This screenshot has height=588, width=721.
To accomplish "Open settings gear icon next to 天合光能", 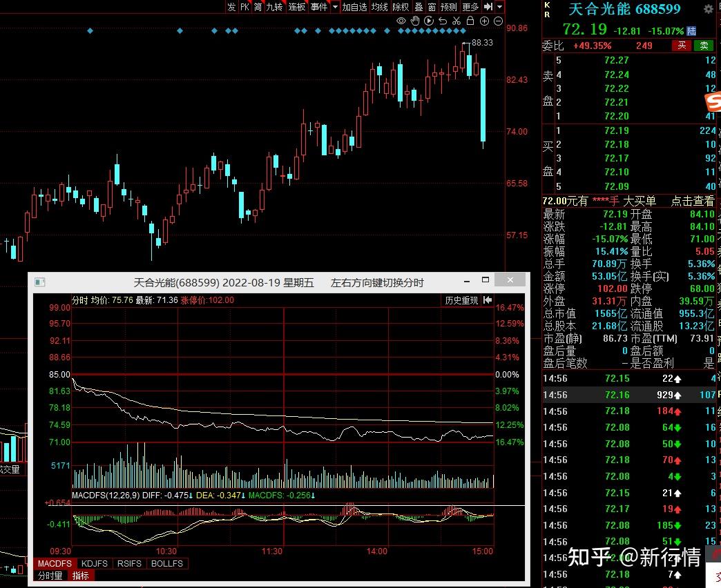I will click(708, 9).
